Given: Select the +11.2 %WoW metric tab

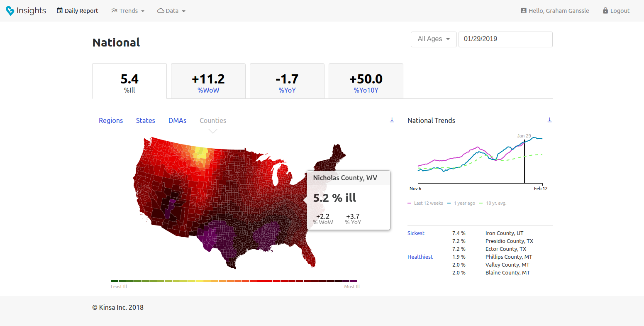Looking at the screenshot, I should tap(208, 81).
